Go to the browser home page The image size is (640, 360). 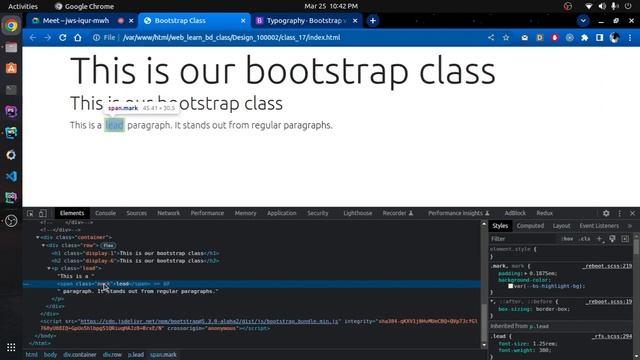pyautogui.click(x=78, y=38)
